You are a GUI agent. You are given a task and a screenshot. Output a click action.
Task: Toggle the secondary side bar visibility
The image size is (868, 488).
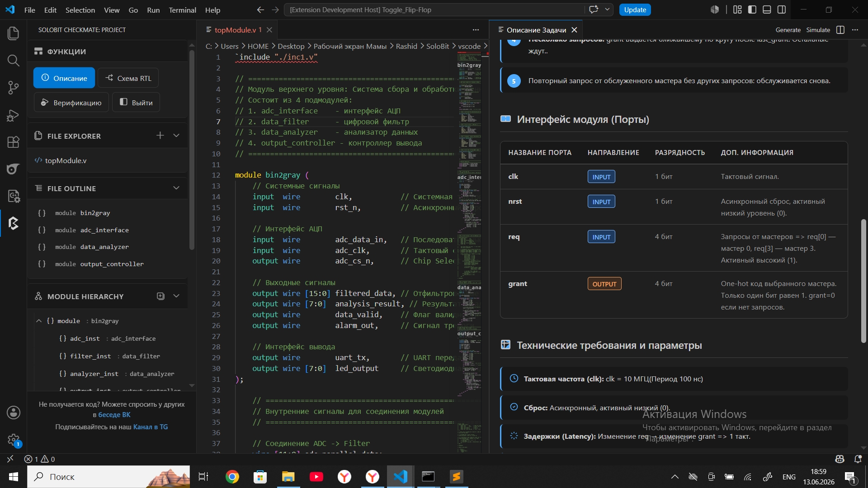[781, 9]
